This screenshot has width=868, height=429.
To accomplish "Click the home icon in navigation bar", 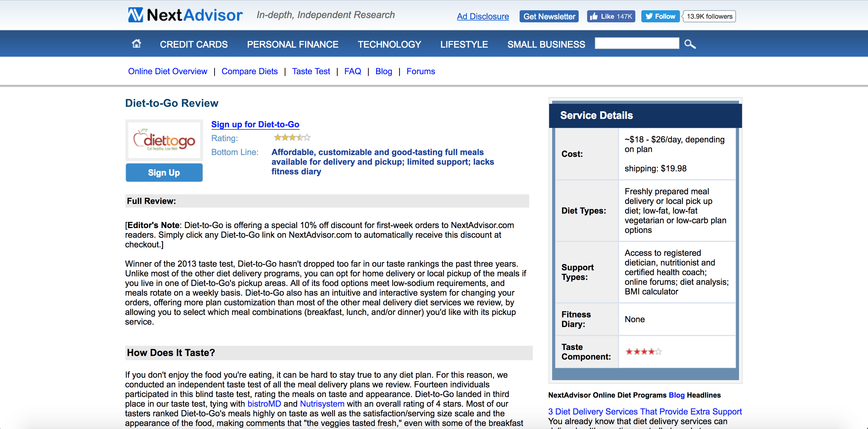I will [137, 43].
